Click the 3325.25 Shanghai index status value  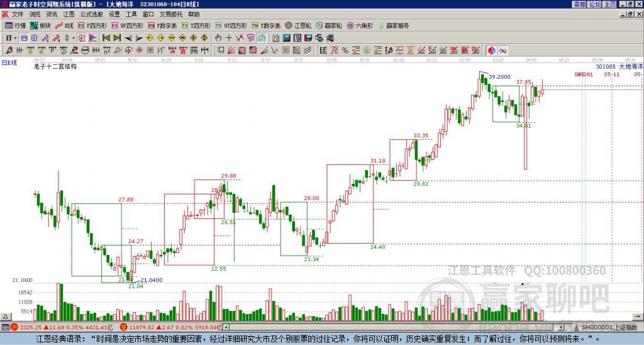(31, 327)
